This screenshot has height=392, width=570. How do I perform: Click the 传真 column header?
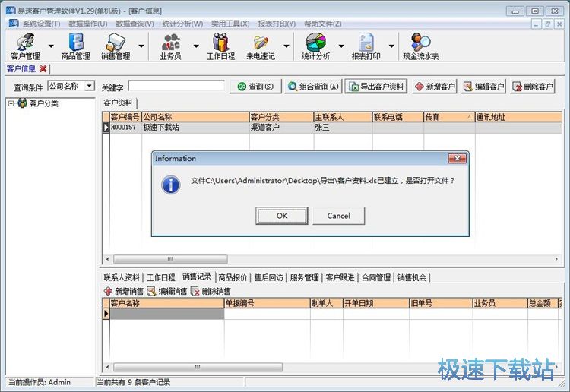click(449, 117)
